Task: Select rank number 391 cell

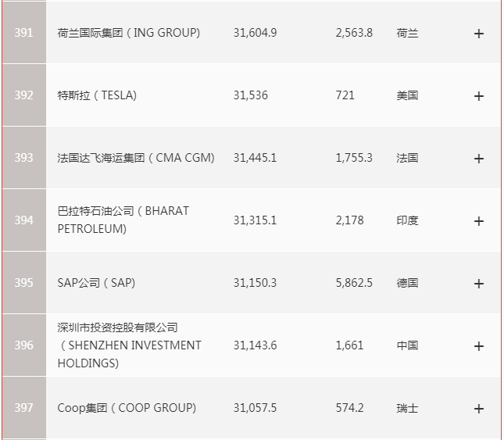Action: click(x=24, y=34)
